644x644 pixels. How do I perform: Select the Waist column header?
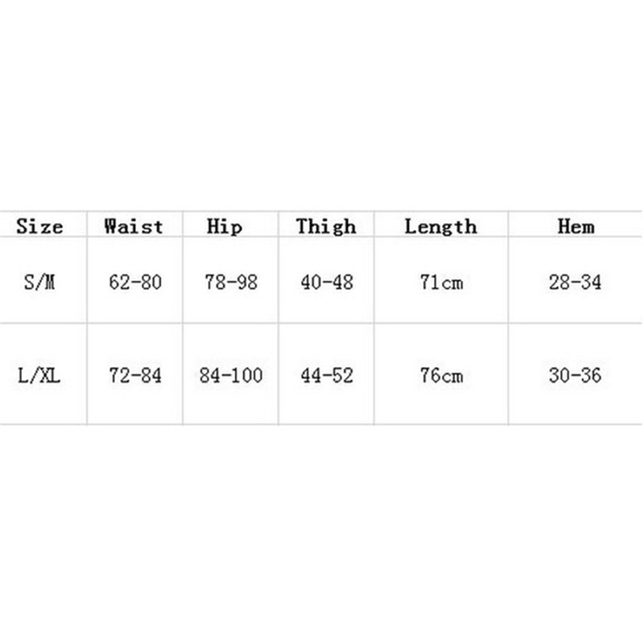[134, 226]
